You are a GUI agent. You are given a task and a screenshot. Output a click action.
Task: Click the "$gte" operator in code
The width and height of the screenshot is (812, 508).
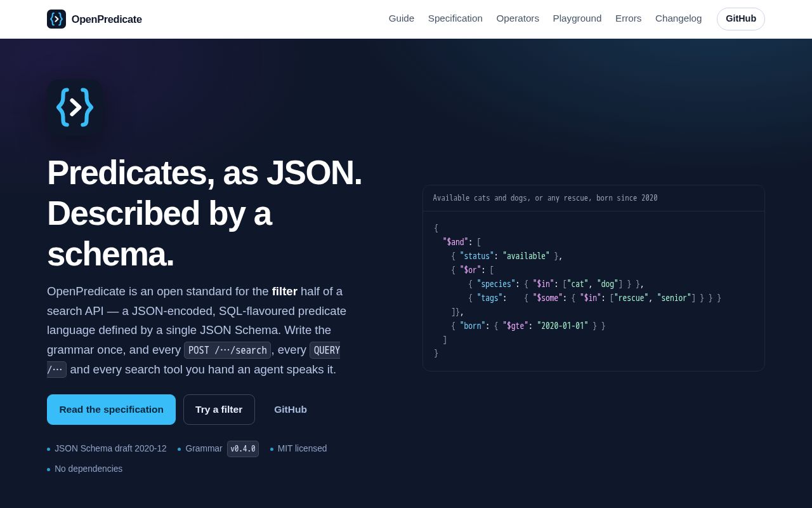(x=515, y=326)
